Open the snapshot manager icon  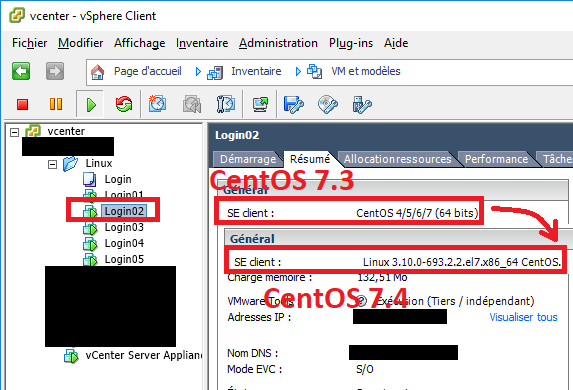click(226, 105)
